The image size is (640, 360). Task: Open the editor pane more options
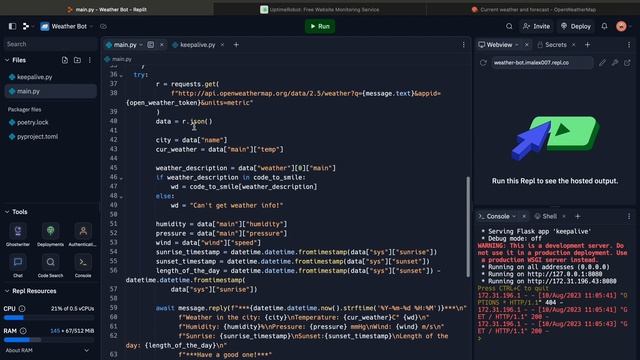463,44
